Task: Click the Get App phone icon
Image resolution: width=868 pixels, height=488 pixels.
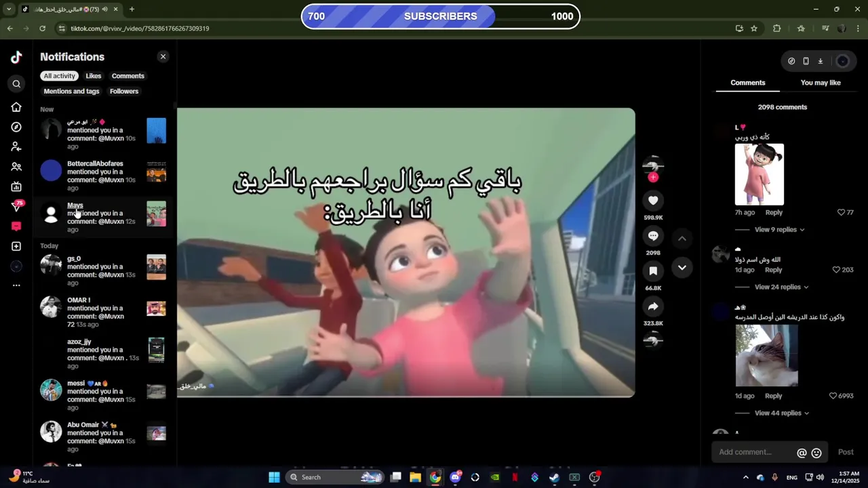Action: click(x=806, y=61)
